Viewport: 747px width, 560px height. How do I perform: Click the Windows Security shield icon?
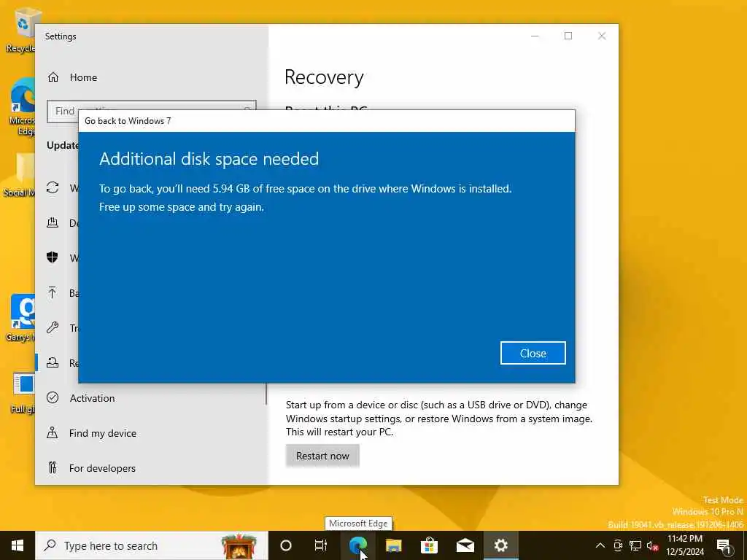[53, 257]
